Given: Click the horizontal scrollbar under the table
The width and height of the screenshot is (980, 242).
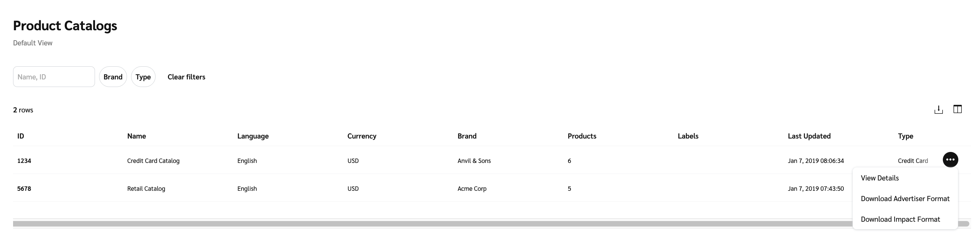Looking at the screenshot, I should tap(418, 224).
